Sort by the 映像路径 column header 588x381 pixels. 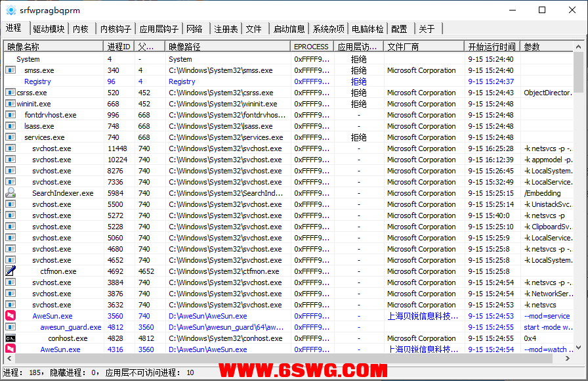[228, 47]
